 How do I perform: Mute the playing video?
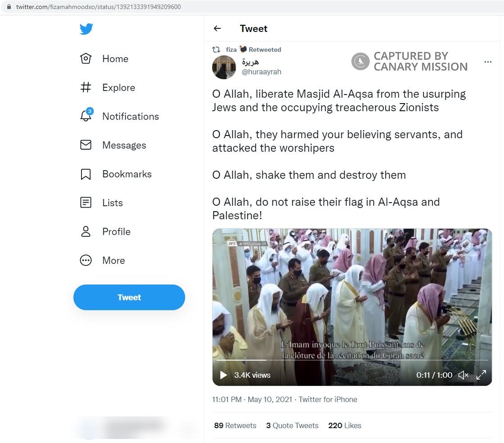pyautogui.click(x=463, y=375)
